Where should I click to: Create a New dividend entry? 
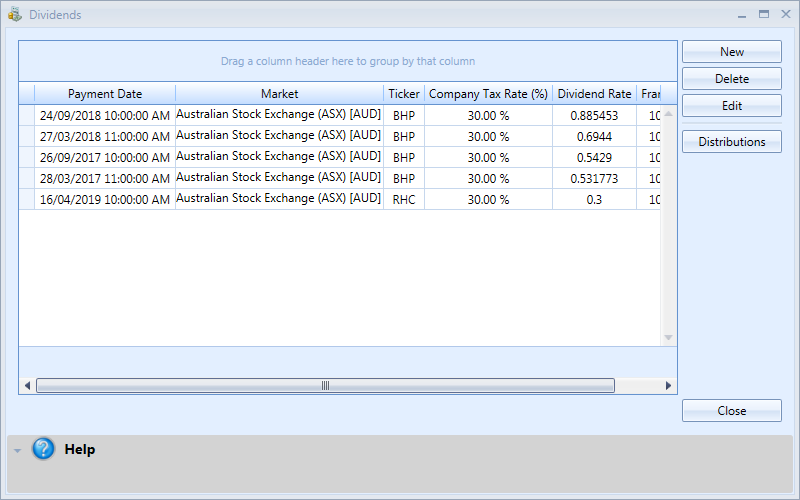pyautogui.click(x=732, y=52)
